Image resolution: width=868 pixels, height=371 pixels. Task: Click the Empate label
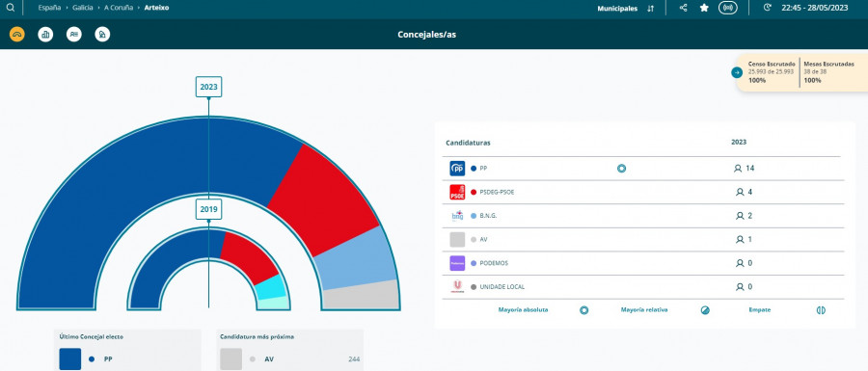[760, 310]
